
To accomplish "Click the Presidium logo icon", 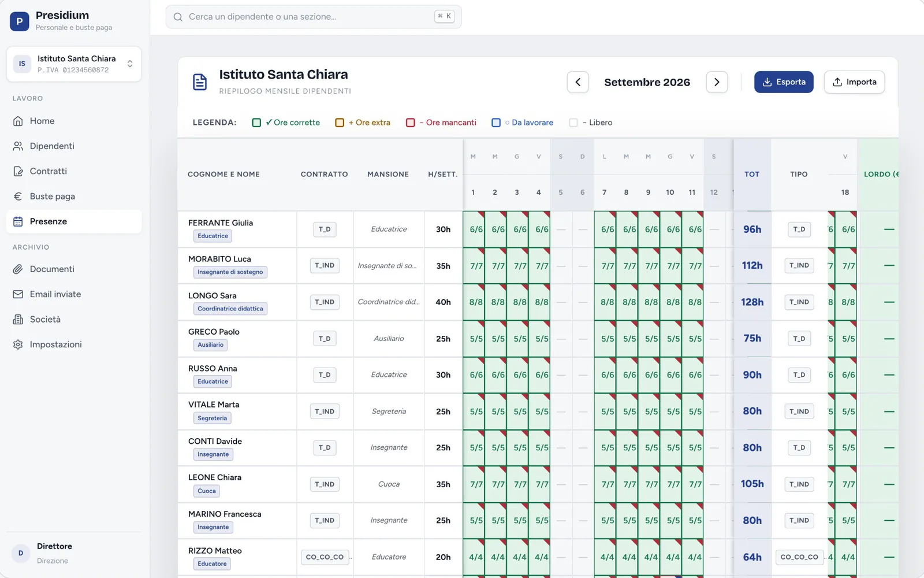I will click(x=19, y=21).
